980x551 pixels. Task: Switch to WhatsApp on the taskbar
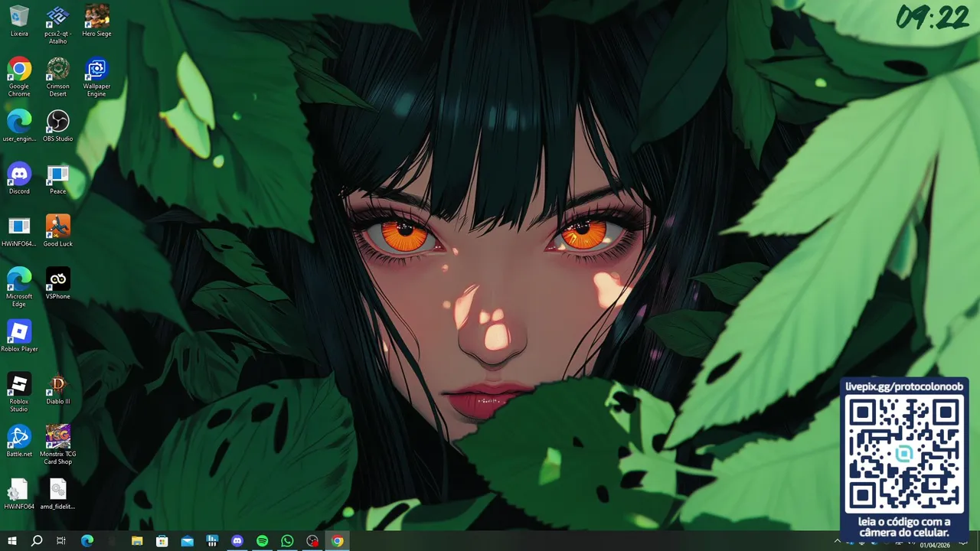click(287, 541)
